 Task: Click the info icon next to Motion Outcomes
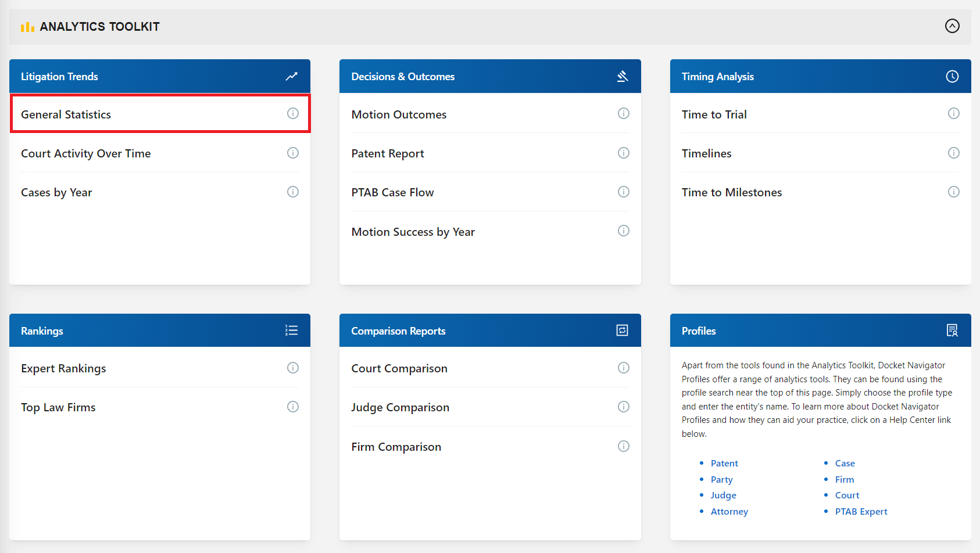point(623,113)
